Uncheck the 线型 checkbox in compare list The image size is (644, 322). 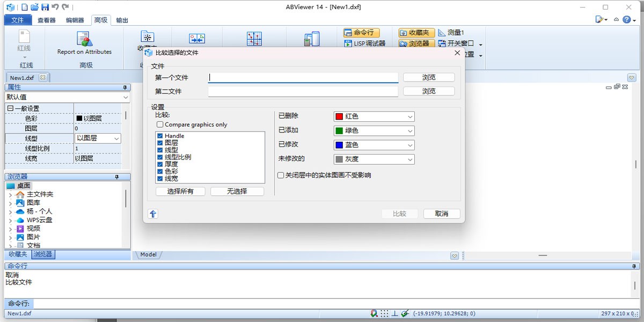pos(160,150)
